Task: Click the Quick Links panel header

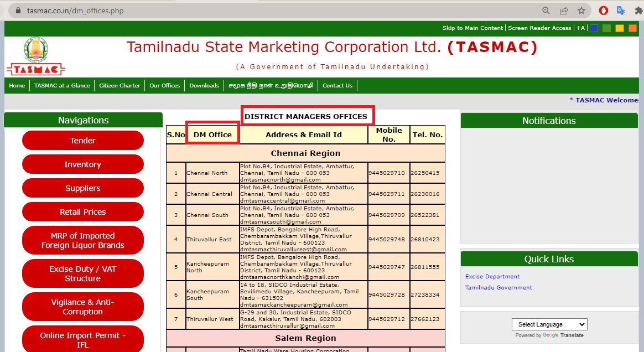Action: pyautogui.click(x=549, y=259)
